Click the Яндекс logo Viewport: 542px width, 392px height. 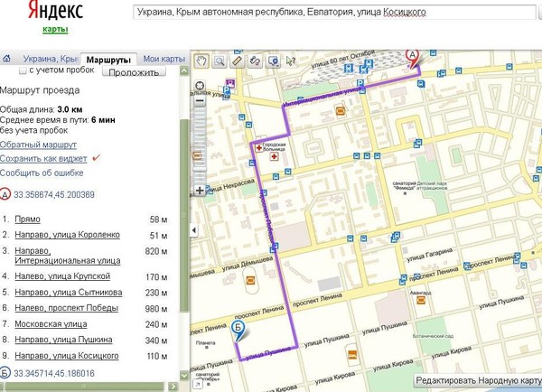pyautogui.click(x=56, y=10)
